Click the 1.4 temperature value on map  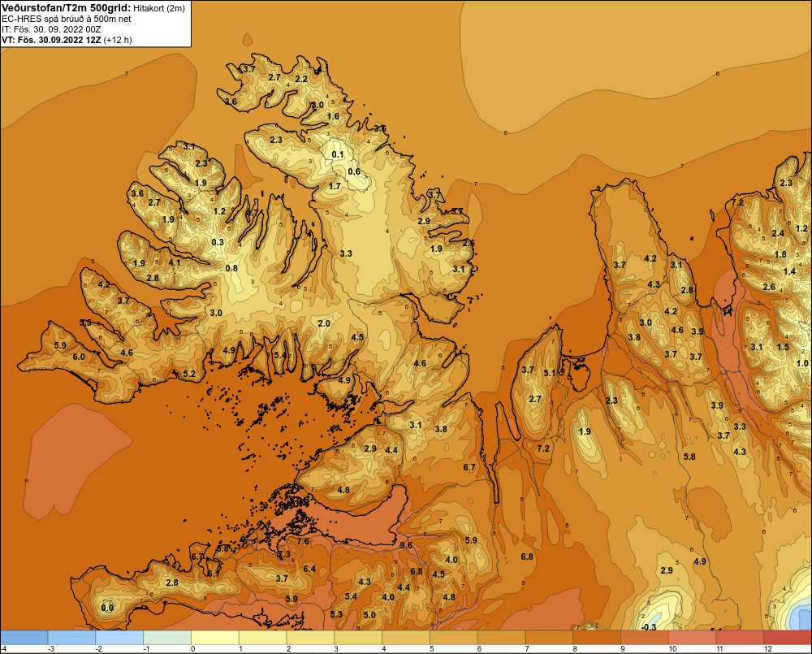pyautogui.click(x=789, y=271)
